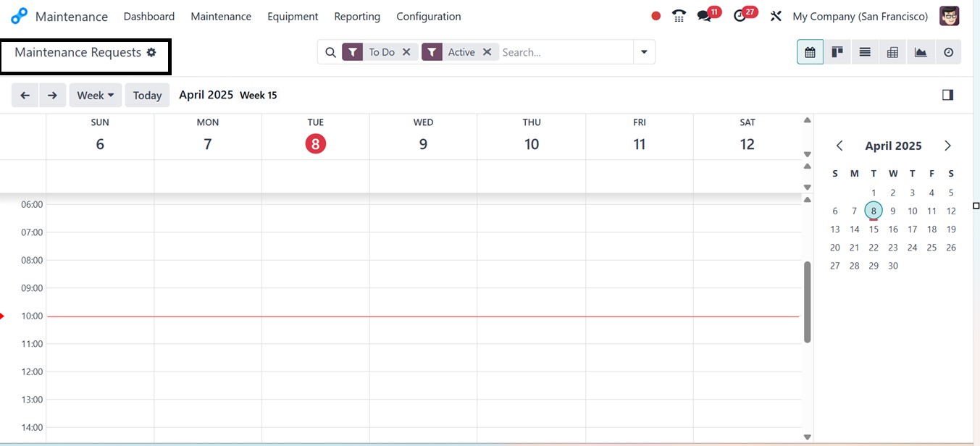Open the Equipment menu
980x446 pixels.
click(x=293, y=16)
